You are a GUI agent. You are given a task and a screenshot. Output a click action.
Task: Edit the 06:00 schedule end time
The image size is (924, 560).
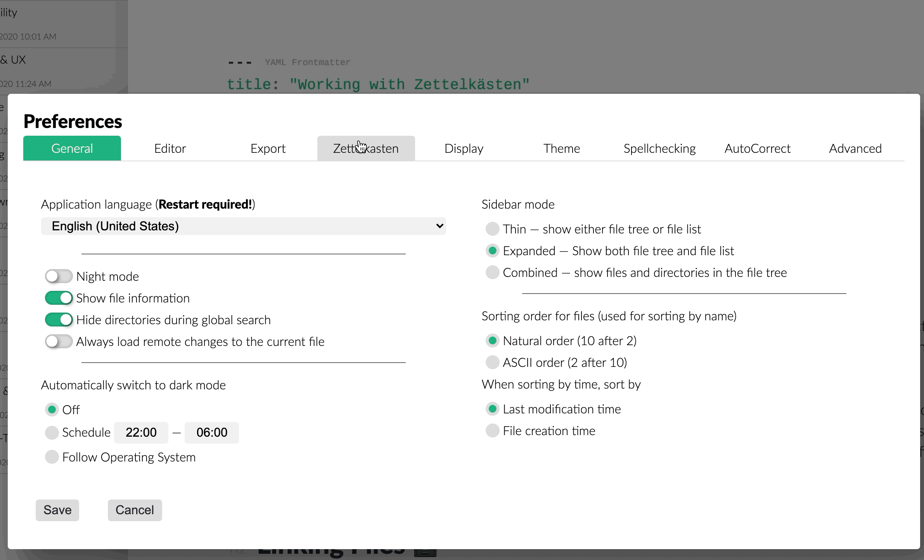pyautogui.click(x=212, y=432)
